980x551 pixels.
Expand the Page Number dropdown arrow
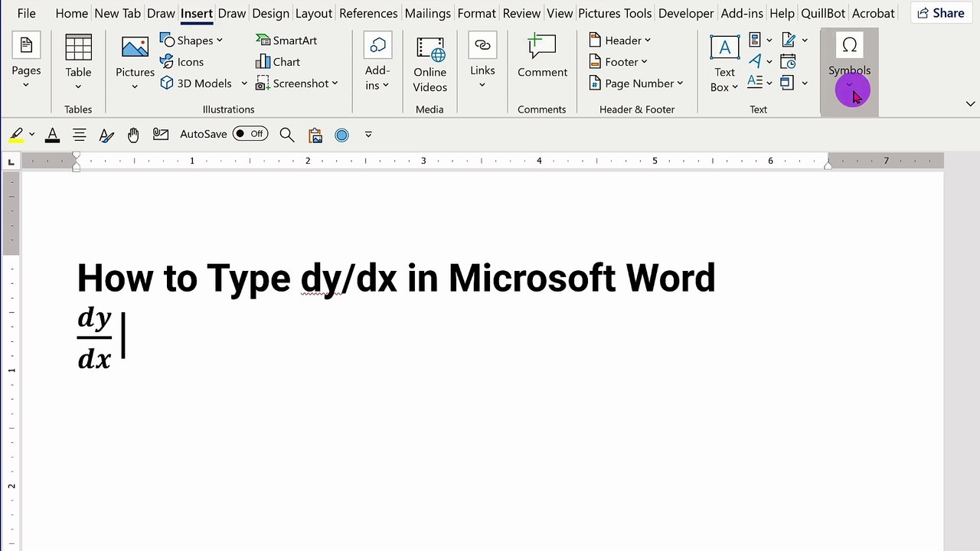(680, 83)
